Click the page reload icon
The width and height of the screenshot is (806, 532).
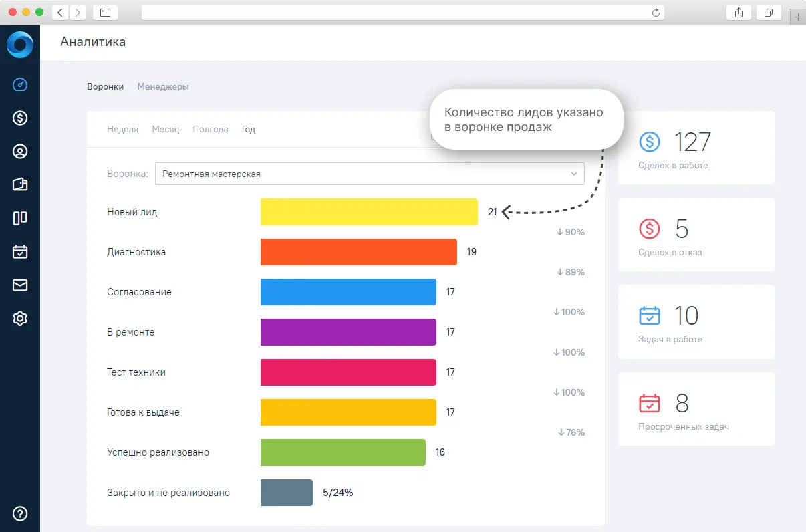(x=656, y=12)
